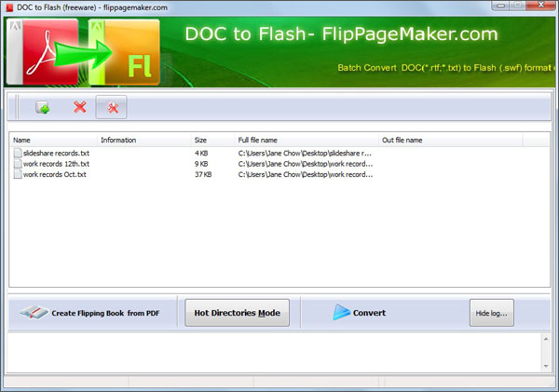Click the Out file name column header
The height and width of the screenshot is (392, 559).
(451, 140)
